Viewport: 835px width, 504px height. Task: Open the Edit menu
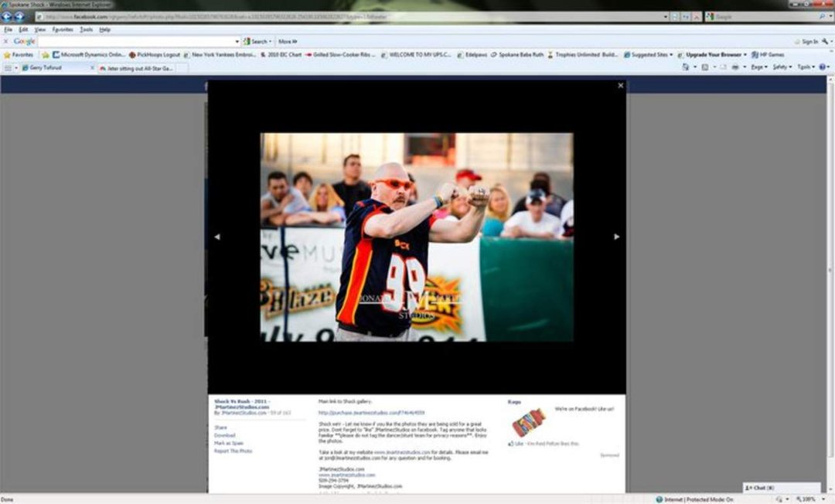pyautogui.click(x=23, y=30)
